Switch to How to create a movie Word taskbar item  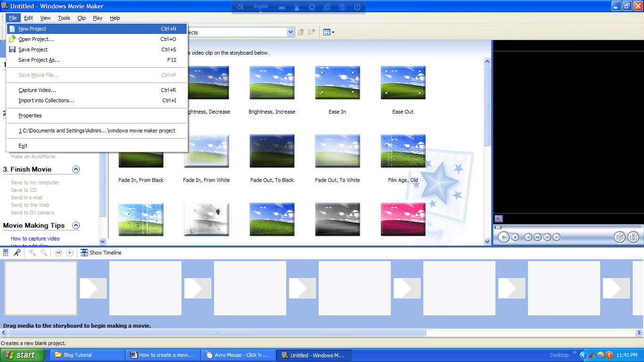(x=163, y=355)
